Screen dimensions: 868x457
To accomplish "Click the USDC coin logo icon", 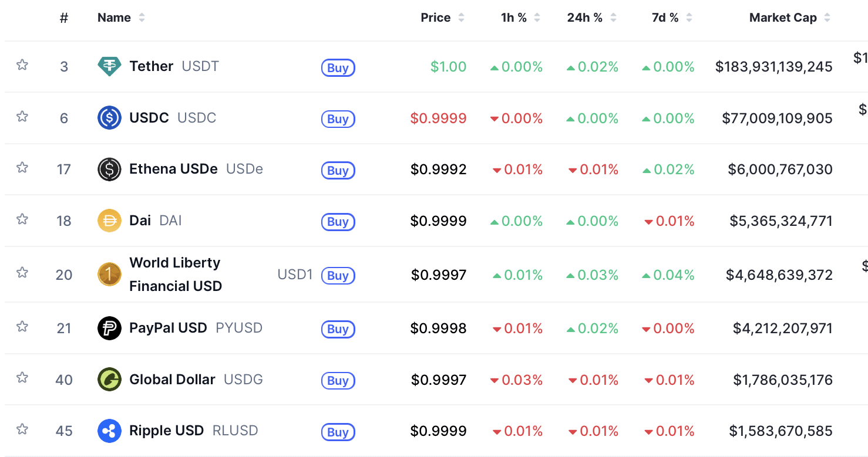I will pos(109,118).
